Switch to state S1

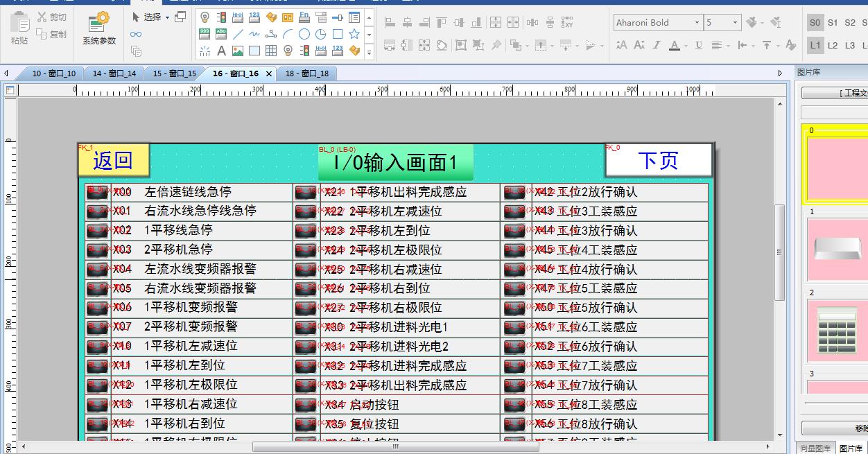(833, 23)
